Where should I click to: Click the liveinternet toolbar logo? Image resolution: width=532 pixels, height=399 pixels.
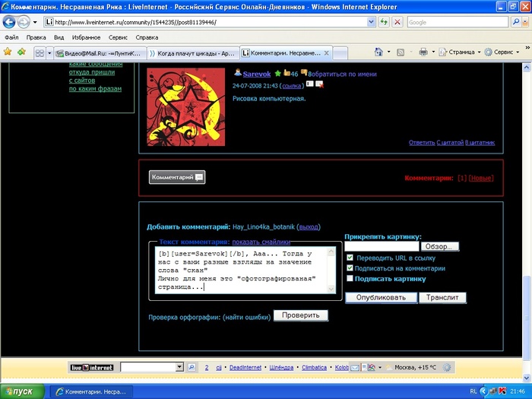click(x=92, y=367)
